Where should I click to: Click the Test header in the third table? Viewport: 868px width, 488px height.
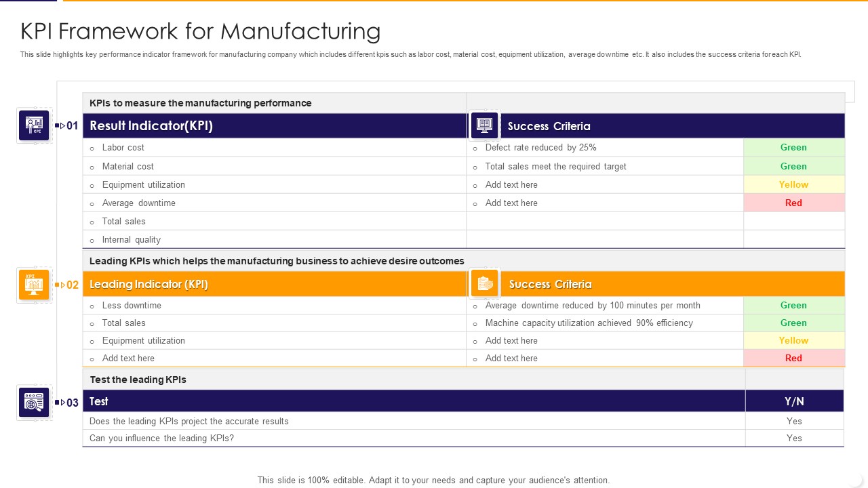click(414, 401)
